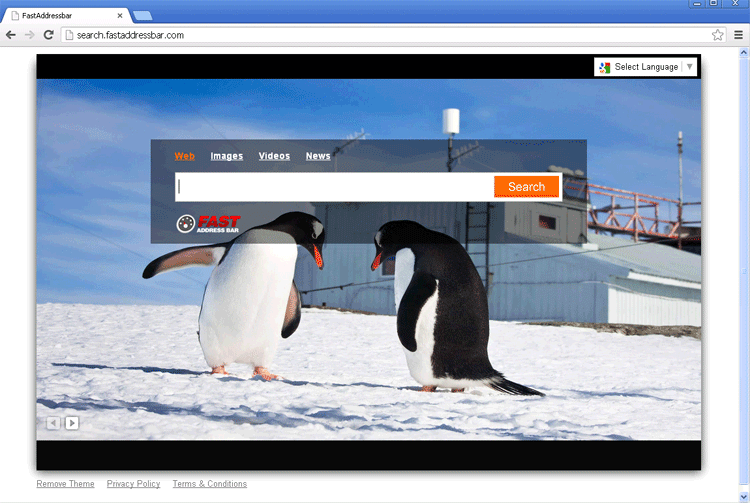Reload the page with refresh icon
This screenshot has height=503, width=750.
48,35
